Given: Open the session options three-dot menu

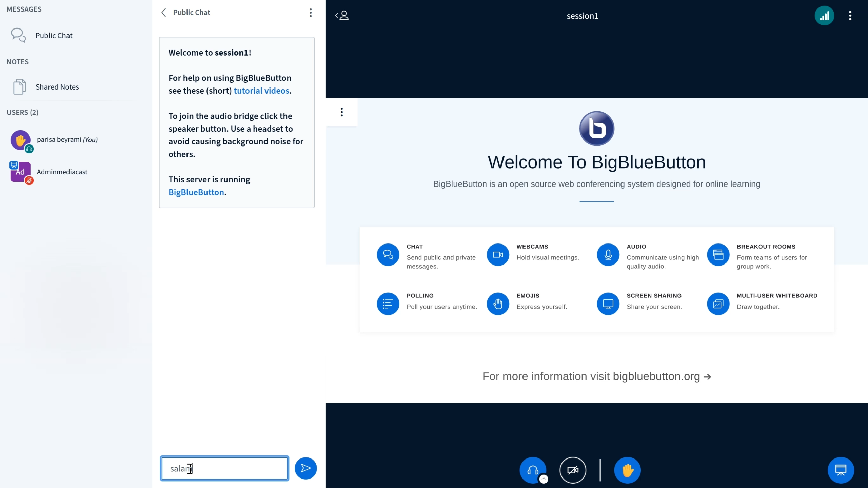Looking at the screenshot, I should point(850,16).
